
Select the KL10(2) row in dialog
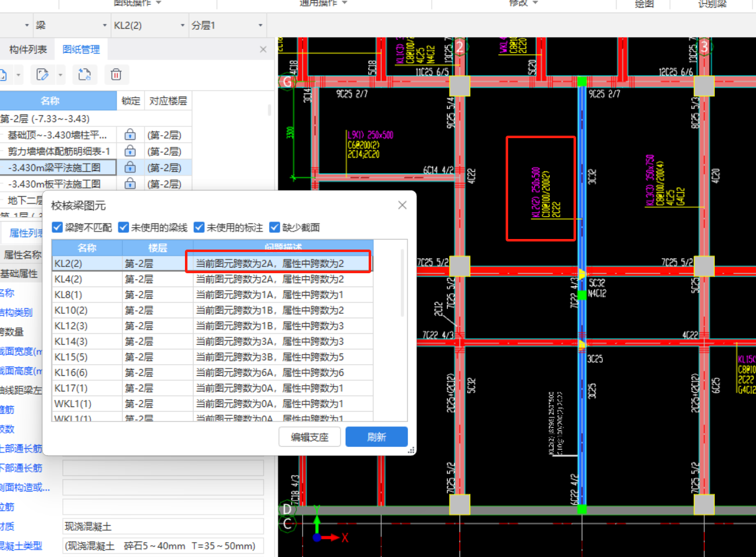point(212,310)
